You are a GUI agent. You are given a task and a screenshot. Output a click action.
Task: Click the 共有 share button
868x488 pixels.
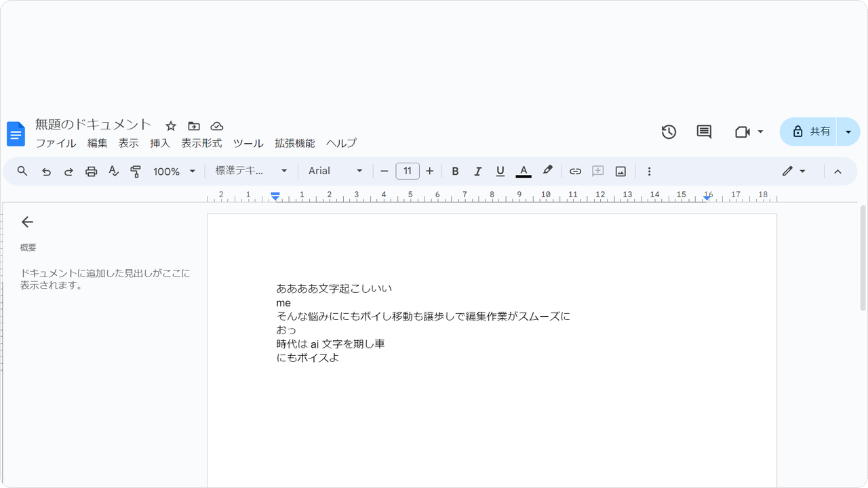(808, 131)
